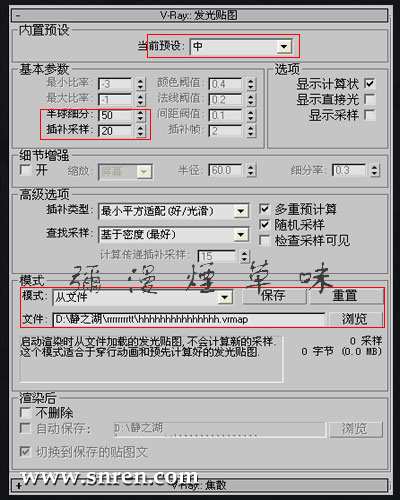
Task: Expand the V-Ray 焦散 rollout at bottom
Action: (199, 485)
